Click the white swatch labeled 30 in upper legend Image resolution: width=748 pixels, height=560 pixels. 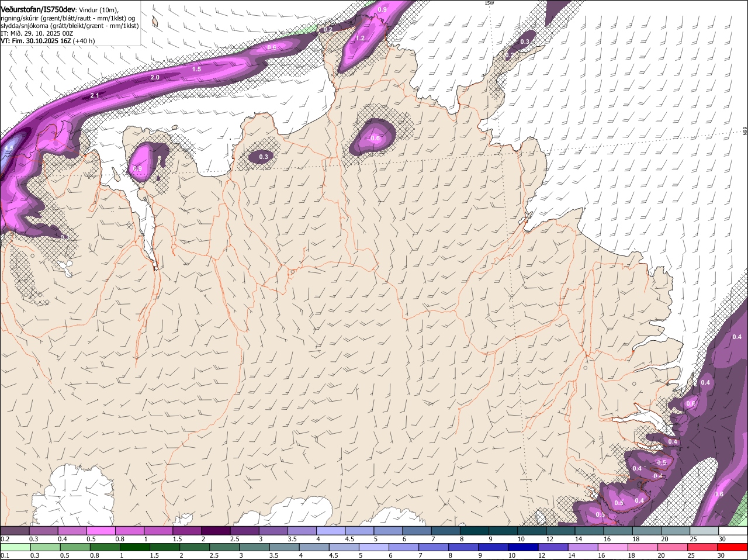(733, 531)
